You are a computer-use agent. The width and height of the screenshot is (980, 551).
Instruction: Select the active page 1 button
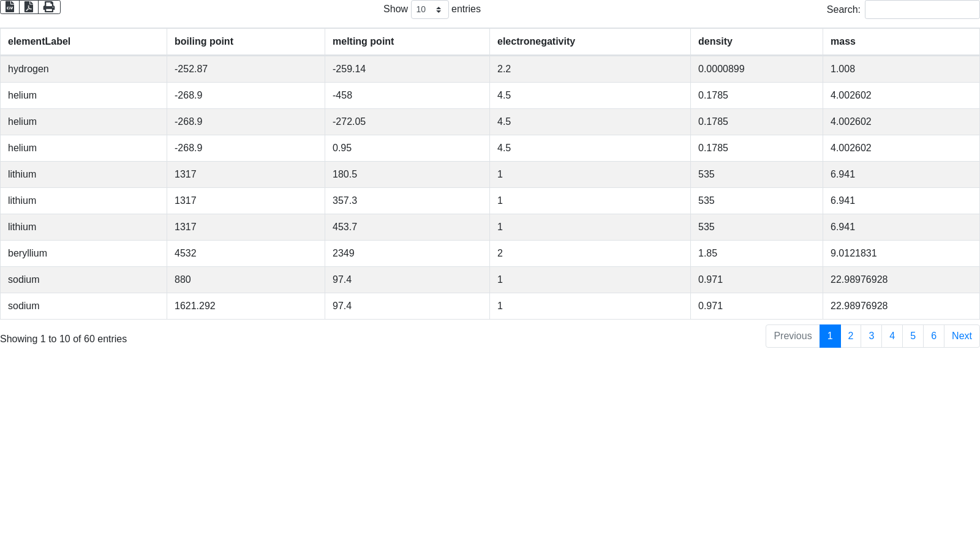tap(830, 336)
